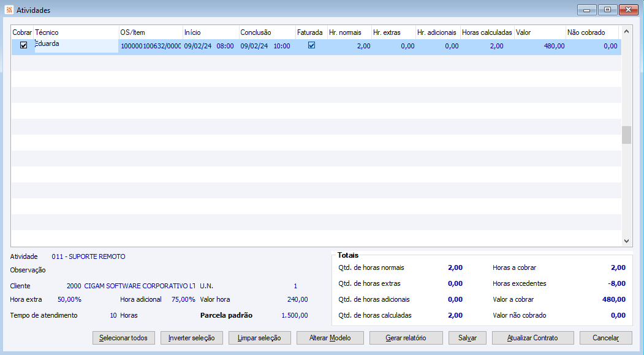Screen dimensions: 644x355
Task: Click the Cancelar button
Action: point(606,338)
